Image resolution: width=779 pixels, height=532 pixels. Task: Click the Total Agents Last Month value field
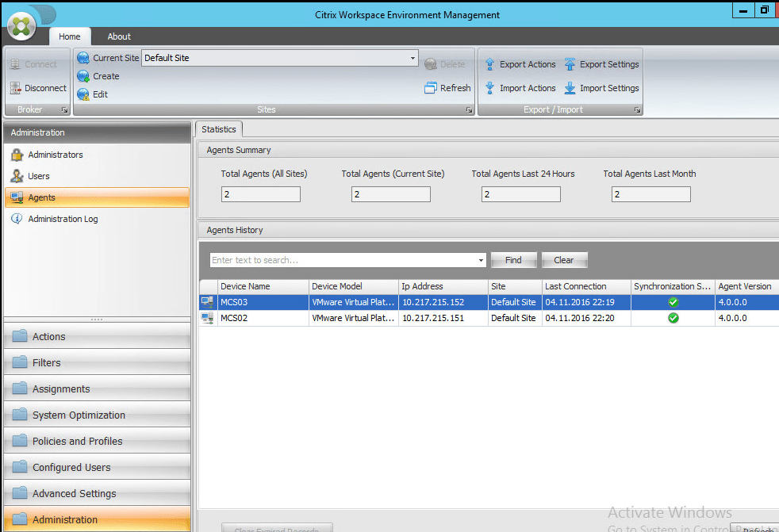650,194
